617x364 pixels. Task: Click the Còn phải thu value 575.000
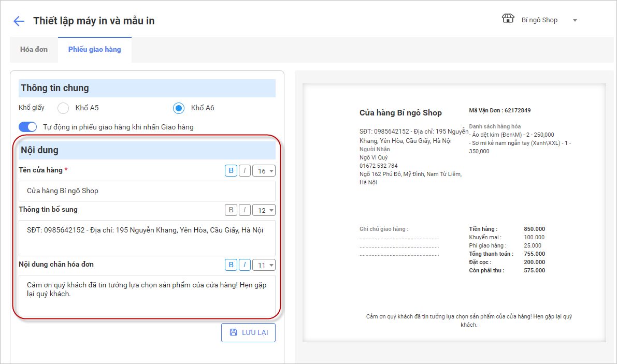pyautogui.click(x=534, y=270)
